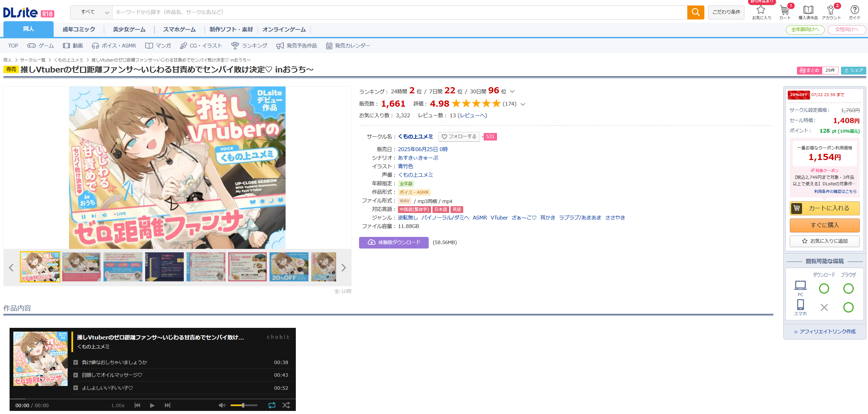The height and width of the screenshot is (414, 868).
Task: Select the オンラインゲーム tab
Action: pyautogui.click(x=284, y=29)
